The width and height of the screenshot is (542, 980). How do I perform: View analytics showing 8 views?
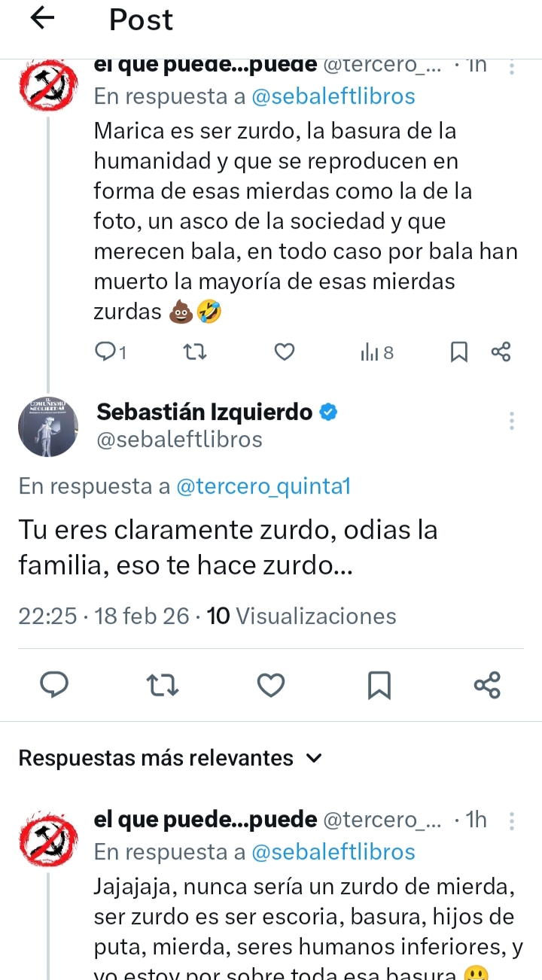(376, 352)
